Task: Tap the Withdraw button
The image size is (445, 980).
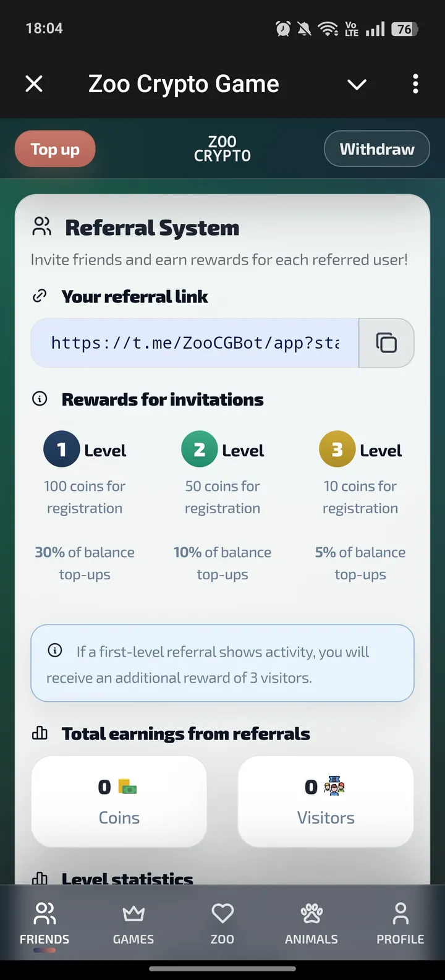Action: pos(376,149)
